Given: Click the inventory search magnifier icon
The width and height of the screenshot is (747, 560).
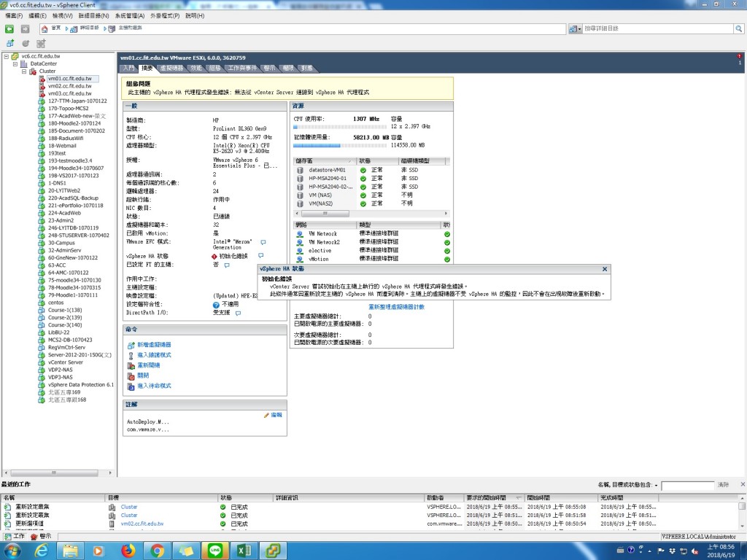Looking at the screenshot, I should pyautogui.click(x=738, y=28).
